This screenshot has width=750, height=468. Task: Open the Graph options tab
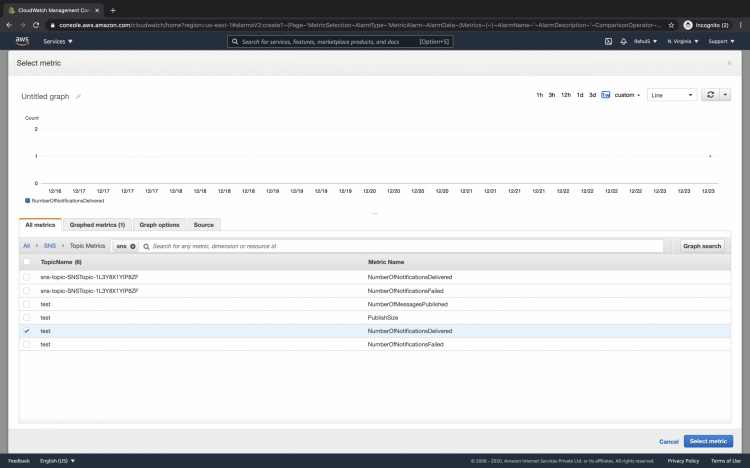click(159, 225)
